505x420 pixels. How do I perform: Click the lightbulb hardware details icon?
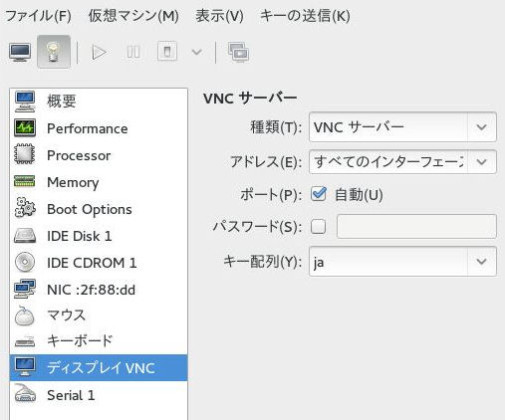[x=54, y=52]
